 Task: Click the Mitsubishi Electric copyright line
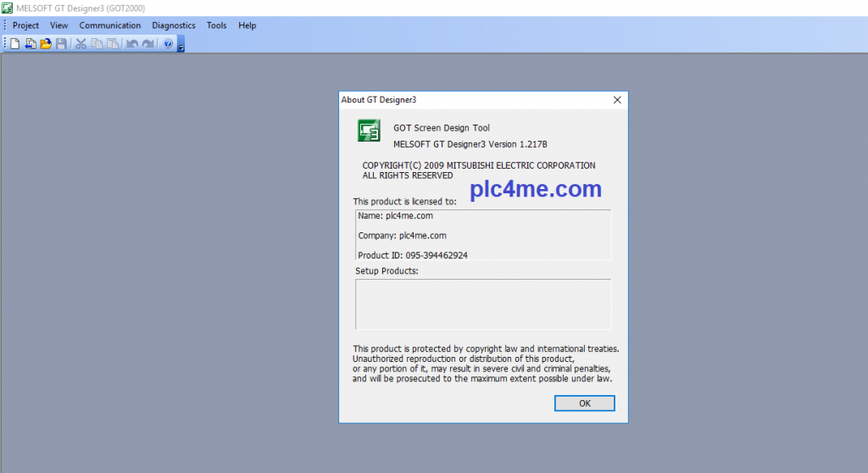click(479, 165)
